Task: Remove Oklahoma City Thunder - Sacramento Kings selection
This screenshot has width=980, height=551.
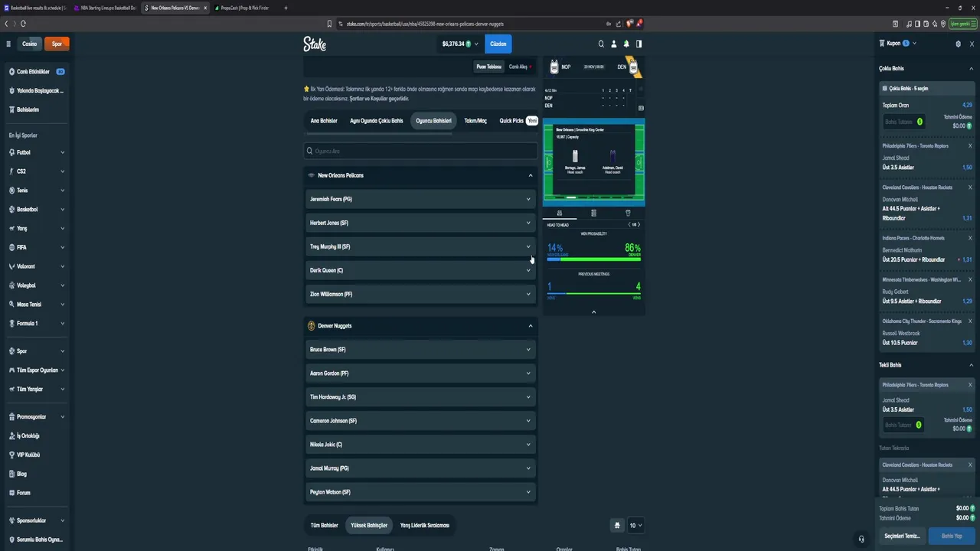Action: pyautogui.click(x=970, y=321)
